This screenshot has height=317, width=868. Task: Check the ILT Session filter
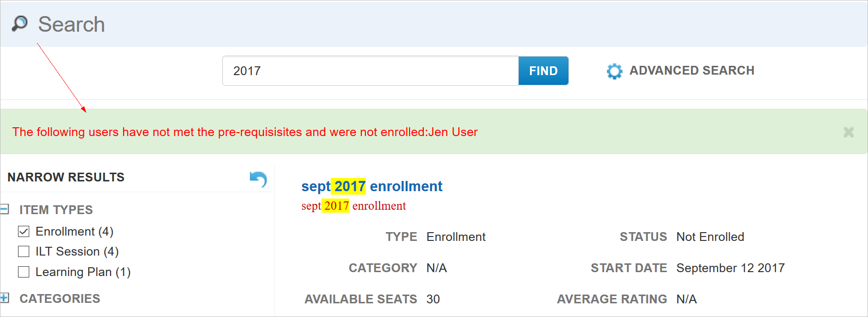click(24, 251)
